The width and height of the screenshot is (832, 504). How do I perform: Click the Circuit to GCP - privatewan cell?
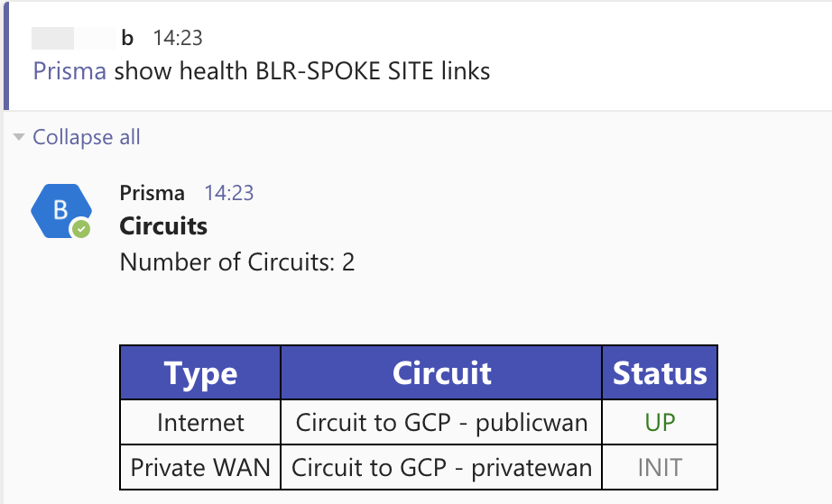click(x=441, y=468)
